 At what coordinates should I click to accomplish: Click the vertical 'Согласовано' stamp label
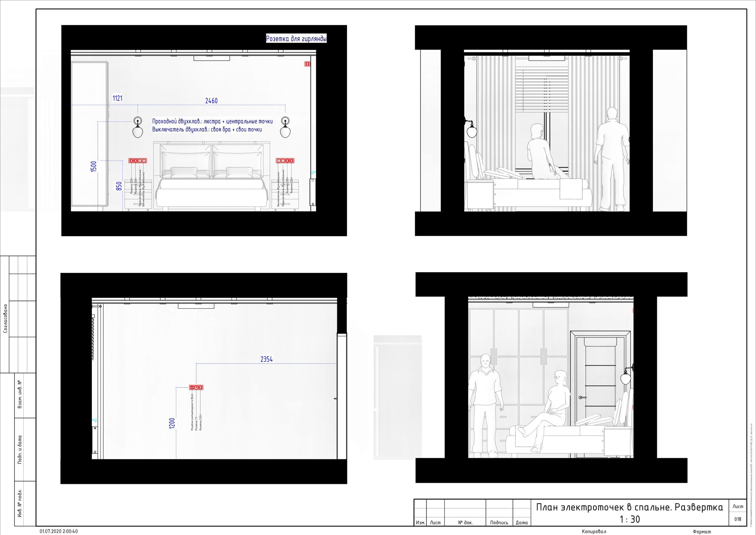[5, 318]
